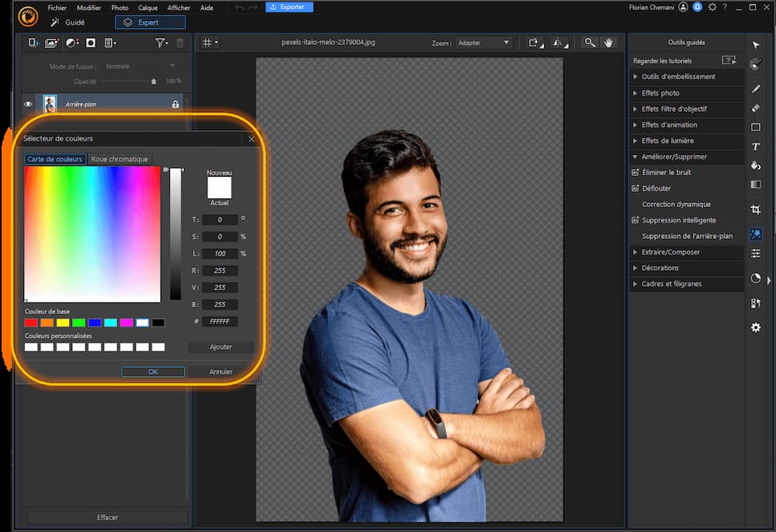Click the Exporter button
The image size is (776, 532).
coord(289,7)
